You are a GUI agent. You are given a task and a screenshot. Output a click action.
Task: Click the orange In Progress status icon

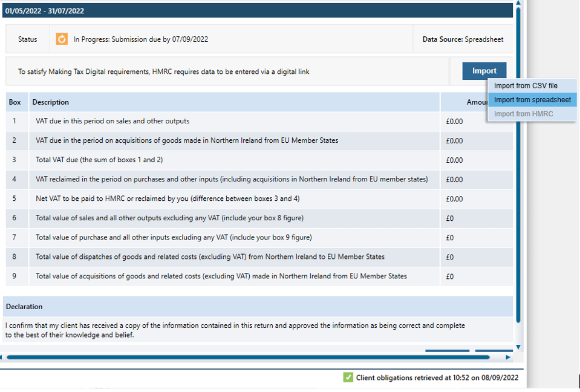pos(62,39)
